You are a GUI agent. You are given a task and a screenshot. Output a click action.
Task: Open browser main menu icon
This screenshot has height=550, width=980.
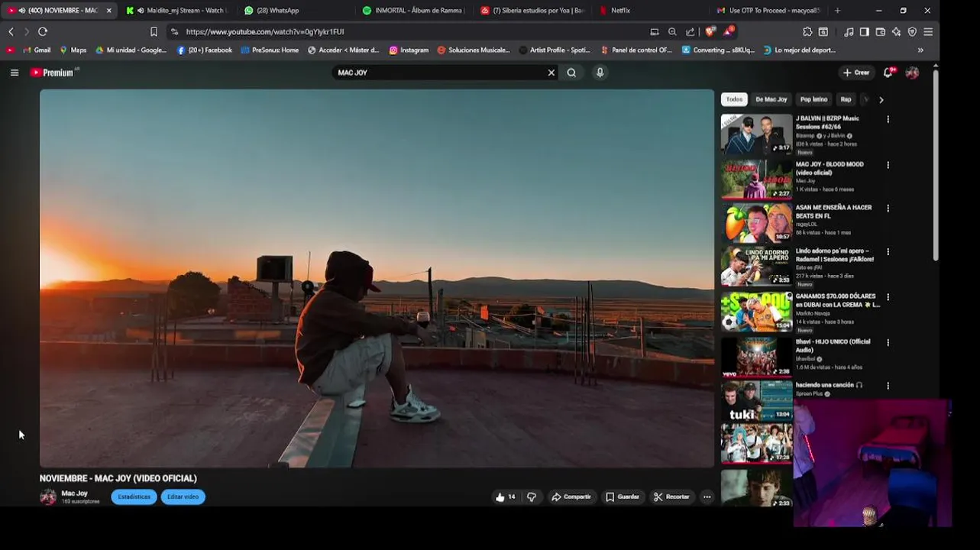[928, 31]
